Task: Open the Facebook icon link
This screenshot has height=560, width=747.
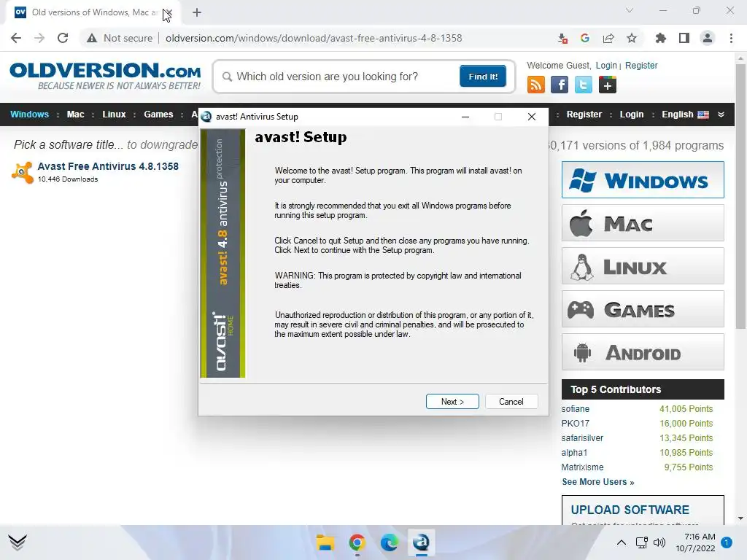Action: tap(560, 85)
